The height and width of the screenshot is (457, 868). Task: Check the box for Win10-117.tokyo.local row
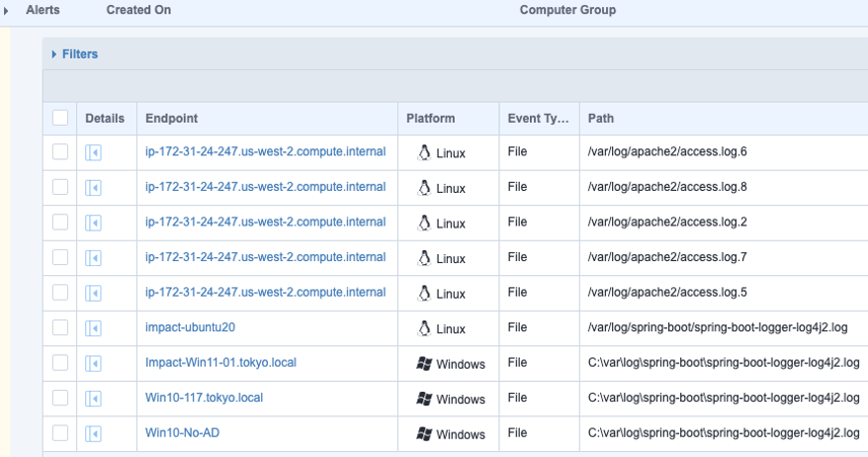pyautogui.click(x=60, y=398)
